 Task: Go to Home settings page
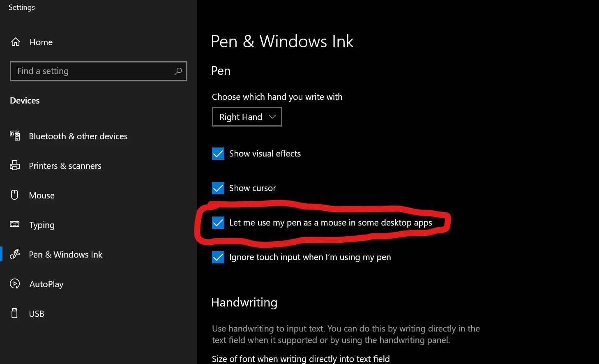click(41, 42)
